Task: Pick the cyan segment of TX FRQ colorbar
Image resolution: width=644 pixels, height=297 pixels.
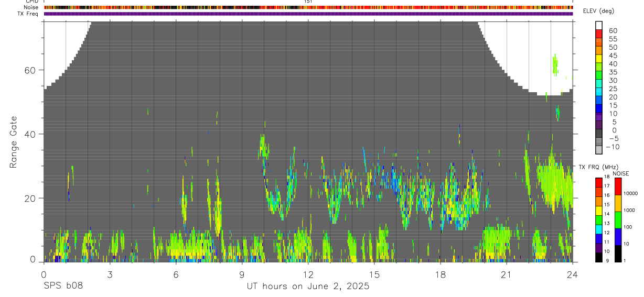Action: coord(598,229)
